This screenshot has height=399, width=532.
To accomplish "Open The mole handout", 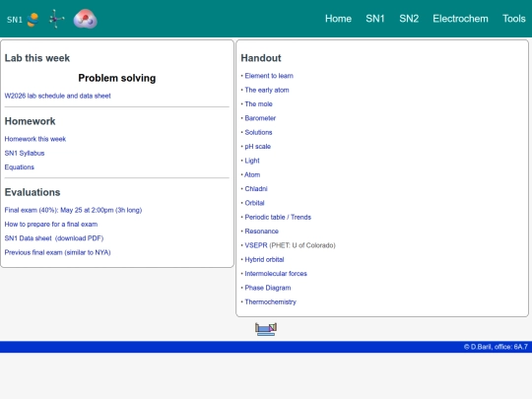I will pos(258,104).
